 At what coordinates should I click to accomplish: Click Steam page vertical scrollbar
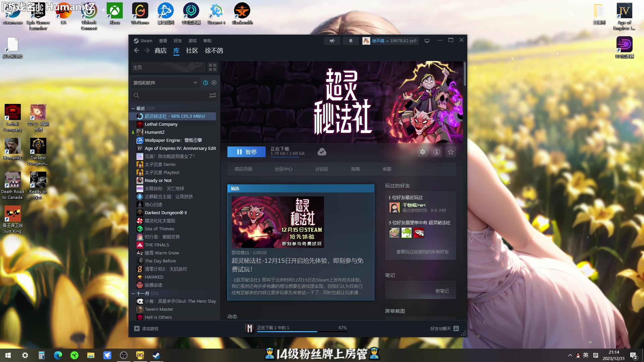pyautogui.click(x=465, y=74)
